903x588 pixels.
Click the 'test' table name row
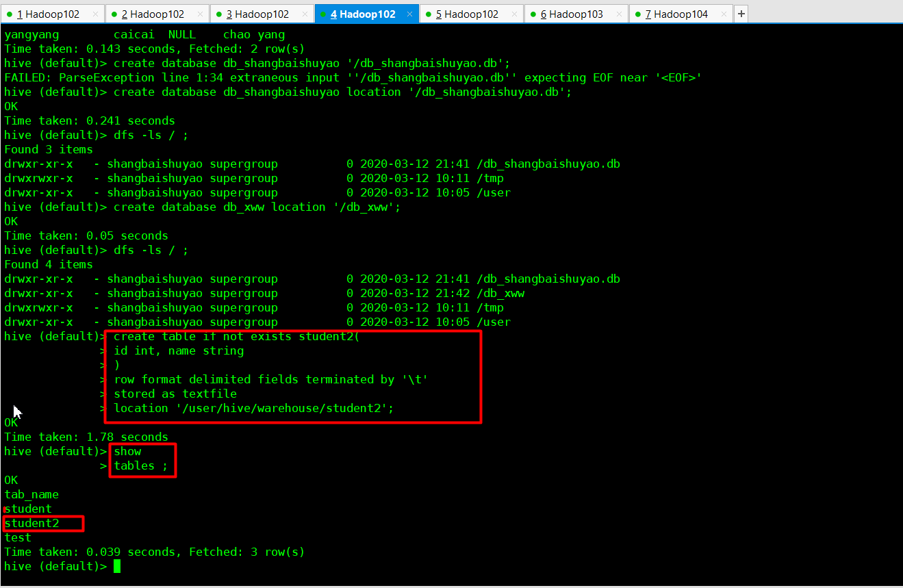[x=18, y=537]
